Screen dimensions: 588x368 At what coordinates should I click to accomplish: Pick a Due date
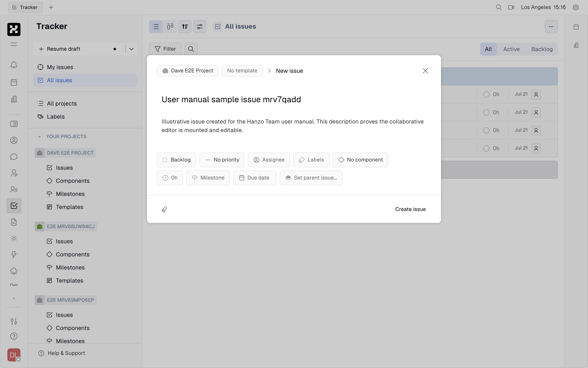pos(255,178)
